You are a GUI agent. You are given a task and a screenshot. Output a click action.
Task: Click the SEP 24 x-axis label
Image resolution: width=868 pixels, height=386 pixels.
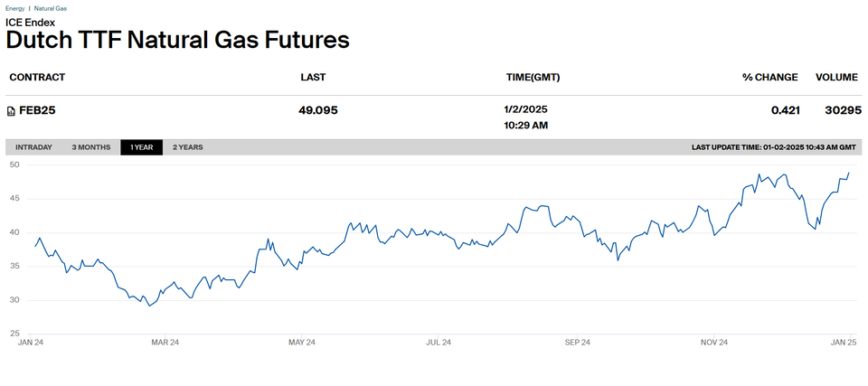(x=577, y=343)
